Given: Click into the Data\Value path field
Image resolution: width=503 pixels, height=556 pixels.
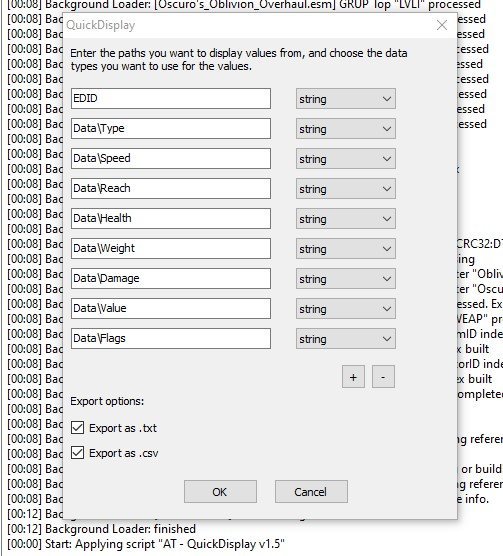Looking at the screenshot, I should click(x=171, y=308).
